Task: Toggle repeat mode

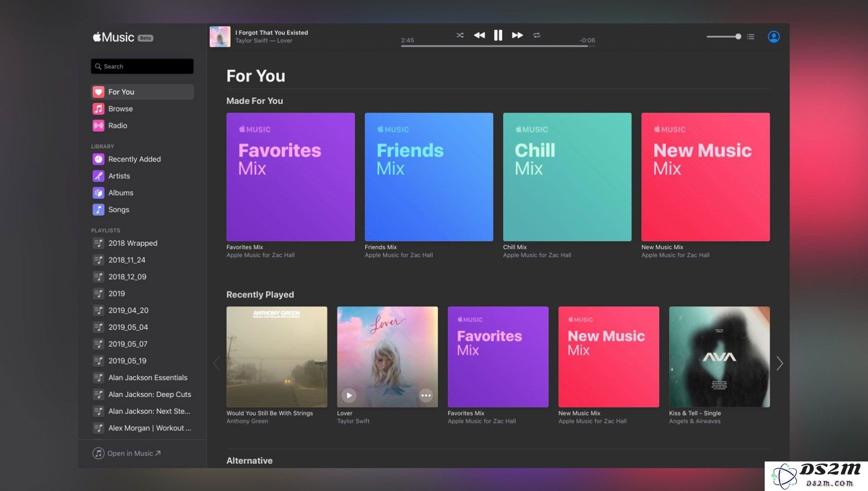Action: (537, 35)
